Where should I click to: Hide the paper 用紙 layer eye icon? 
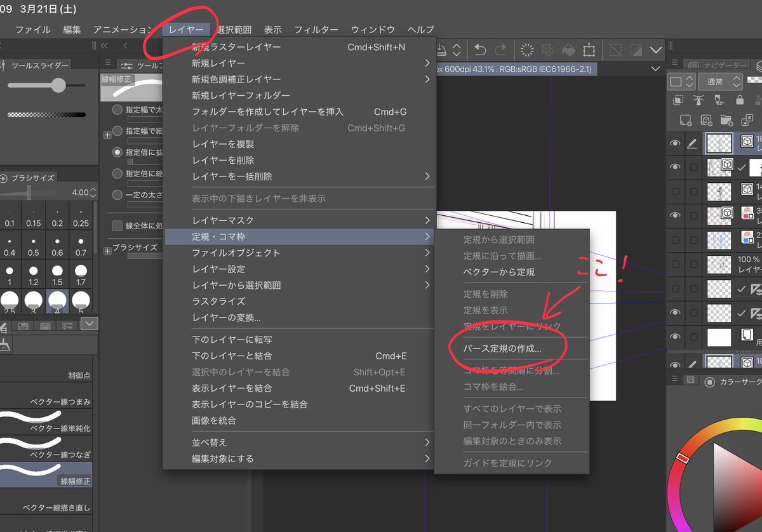click(x=675, y=336)
